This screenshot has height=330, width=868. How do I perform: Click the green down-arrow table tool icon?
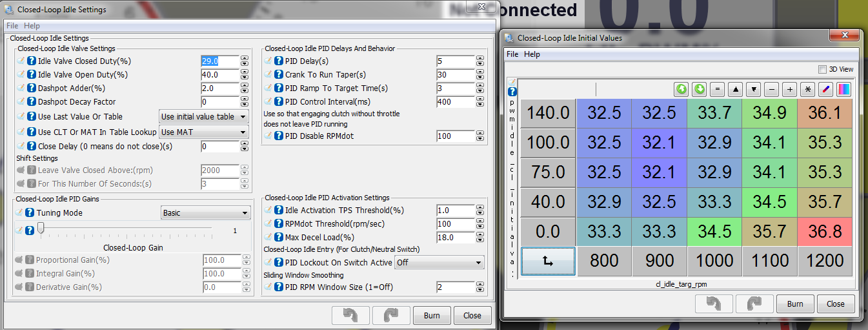pyautogui.click(x=699, y=90)
